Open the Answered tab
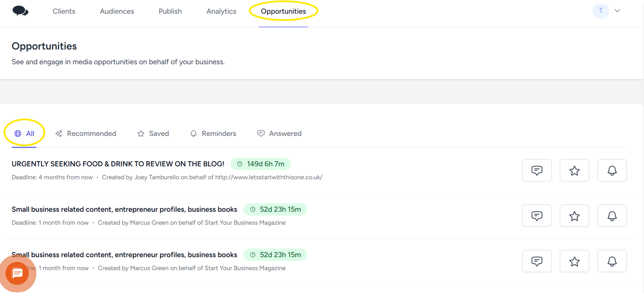This screenshot has width=644, height=293. [279, 133]
